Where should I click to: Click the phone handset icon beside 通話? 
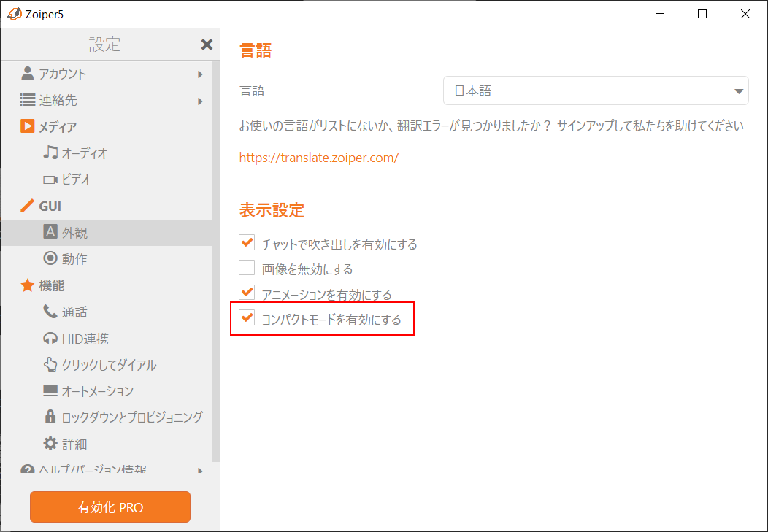pos(50,312)
